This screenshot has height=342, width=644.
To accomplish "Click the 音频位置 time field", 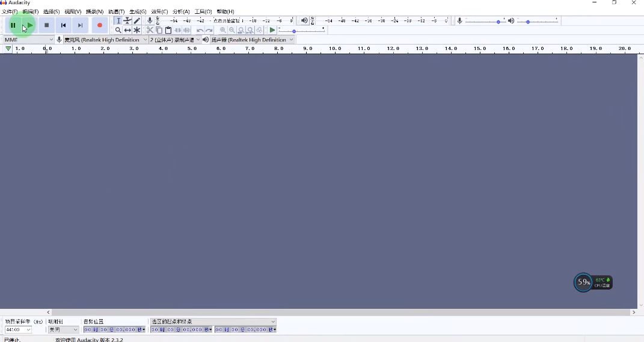I will coord(115,330).
